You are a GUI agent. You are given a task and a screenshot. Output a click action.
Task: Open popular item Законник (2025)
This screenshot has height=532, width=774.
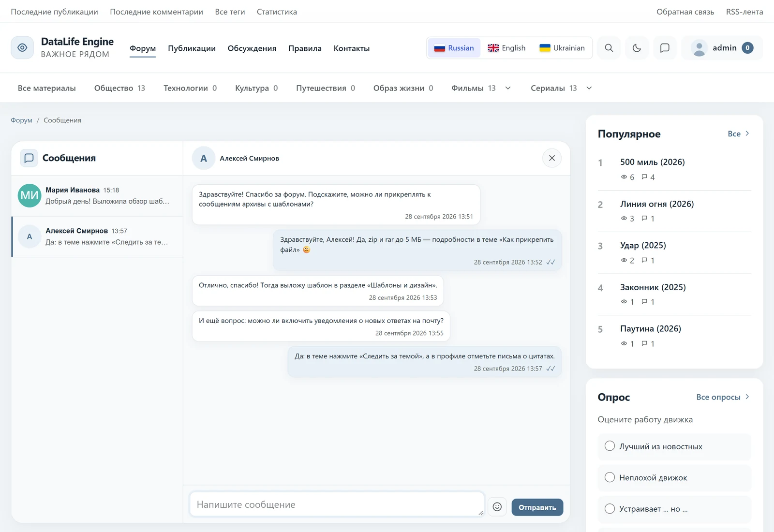coord(653,287)
